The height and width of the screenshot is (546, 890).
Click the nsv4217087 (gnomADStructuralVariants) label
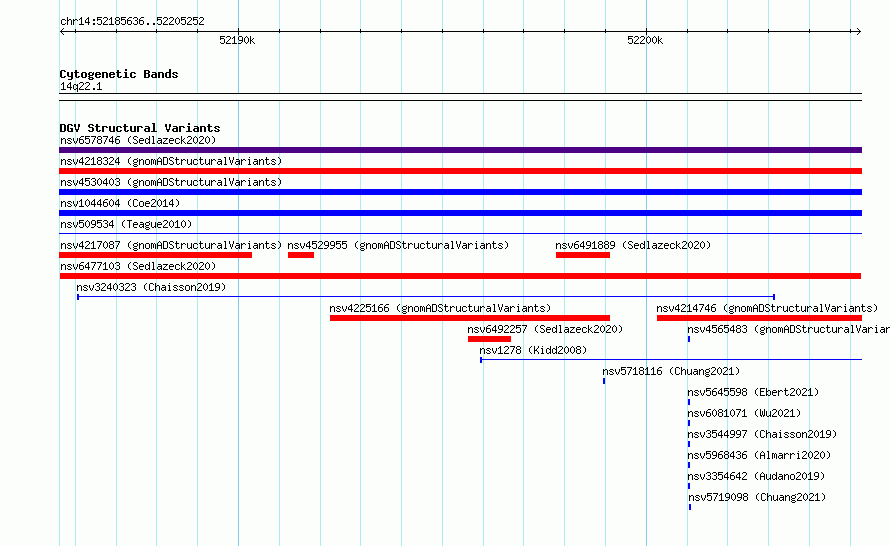(171, 245)
